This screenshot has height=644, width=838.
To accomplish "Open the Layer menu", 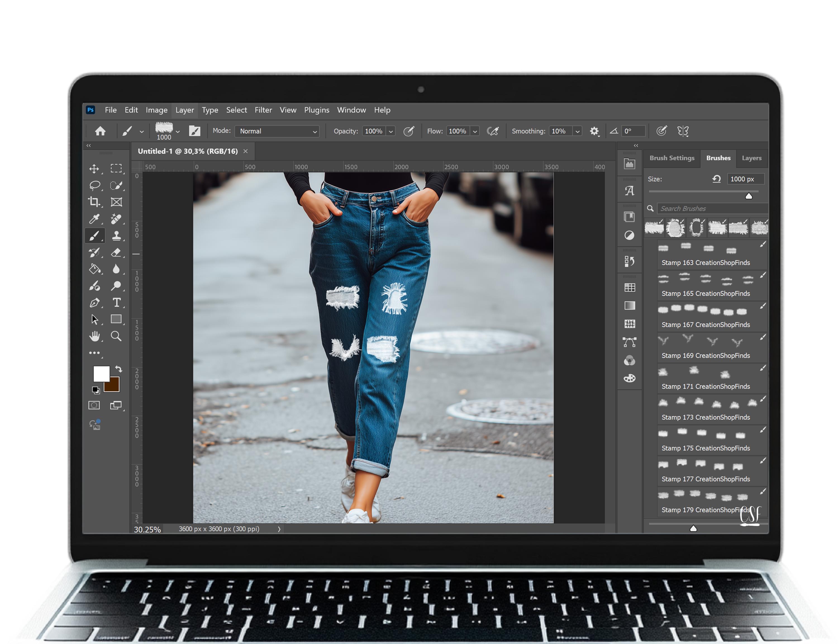I will (x=184, y=110).
